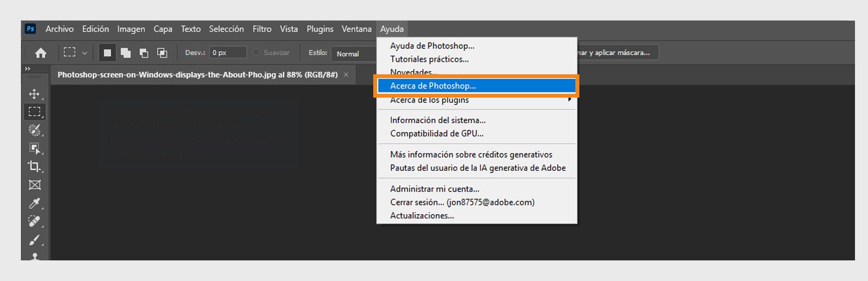This screenshot has height=281, width=868.
Task: Open the Capa menu
Action: [x=163, y=29]
